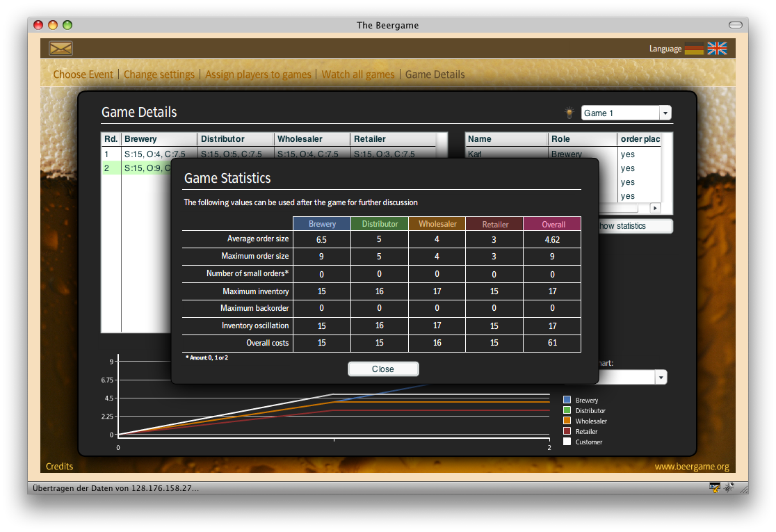The width and height of the screenshot is (776, 532).
Task: Click the order placed column header
Action: click(x=640, y=139)
